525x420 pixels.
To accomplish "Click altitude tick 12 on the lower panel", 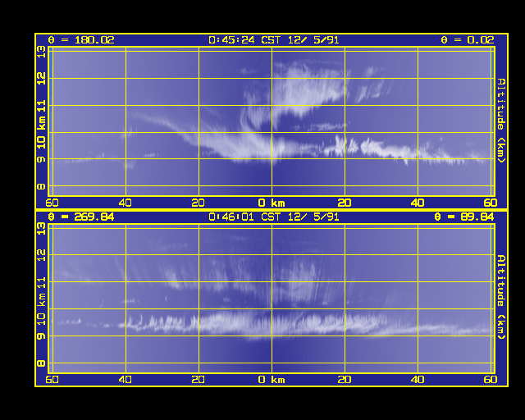I will 41,255.
